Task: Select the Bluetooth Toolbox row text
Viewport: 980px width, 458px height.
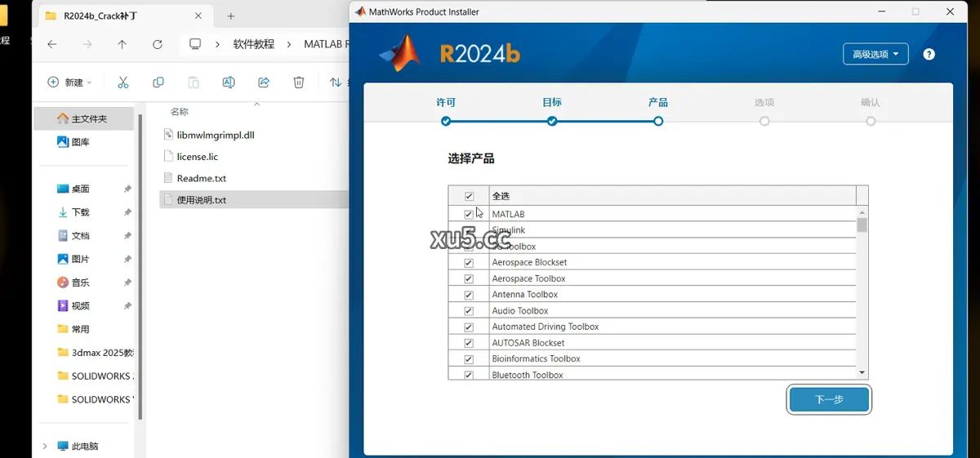Action: pos(528,375)
